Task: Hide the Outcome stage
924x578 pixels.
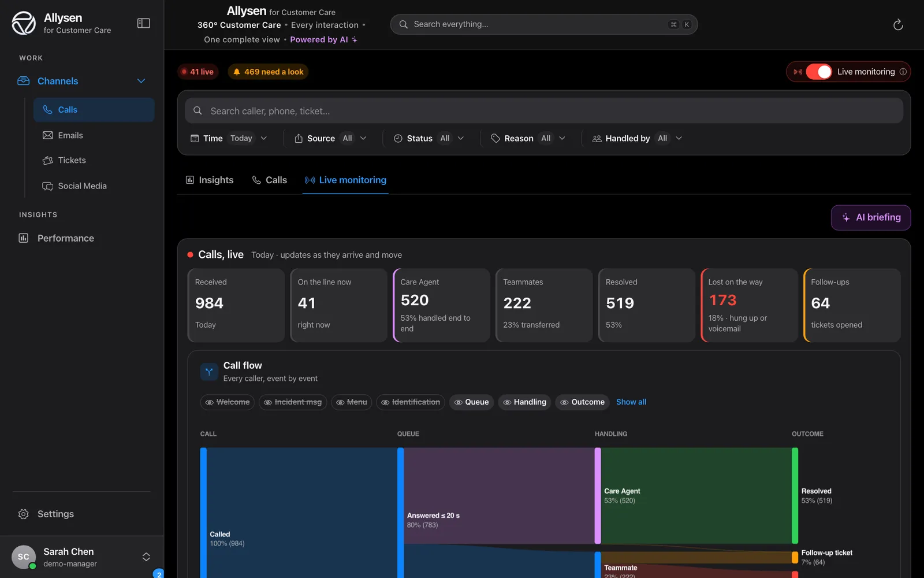Action: 582,402
